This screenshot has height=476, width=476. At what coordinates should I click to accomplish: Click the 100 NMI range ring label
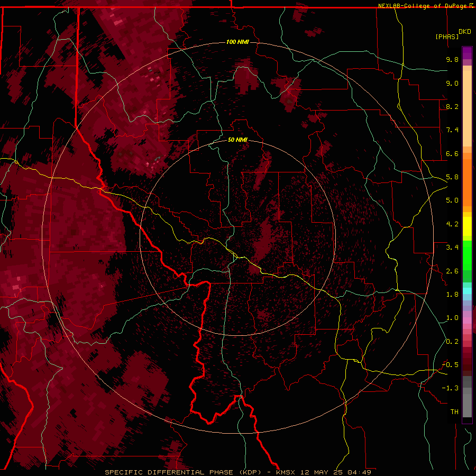click(237, 42)
